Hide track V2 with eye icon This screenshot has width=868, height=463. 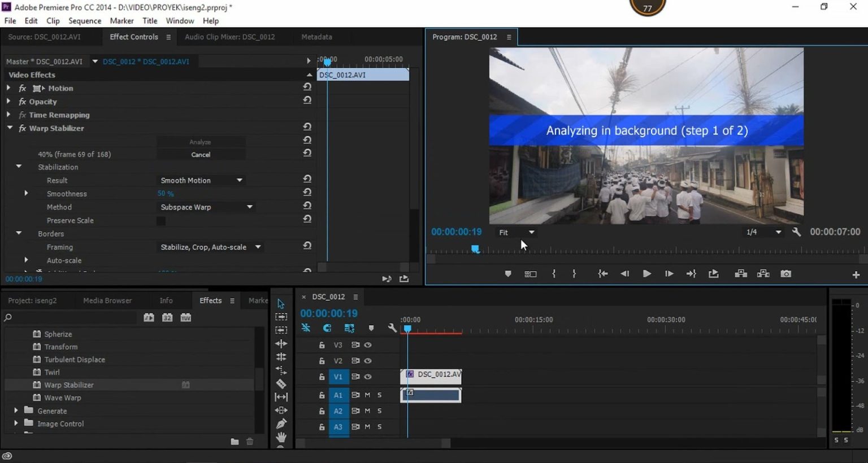[368, 361]
